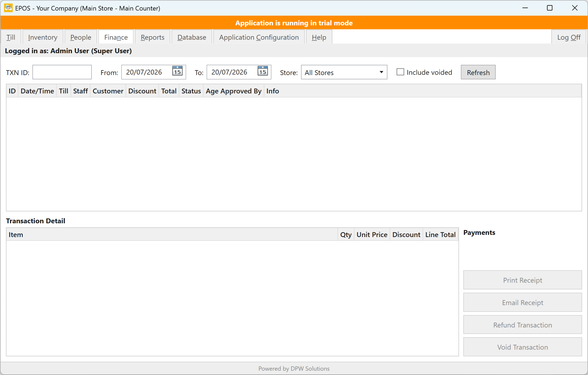Sort by Age Approved By column header
Image resolution: width=588 pixels, height=375 pixels.
(234, 91)
